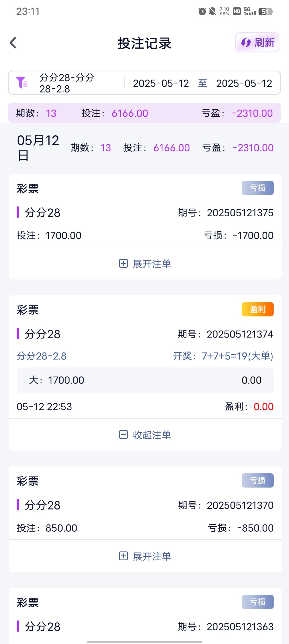The width and height of the screenshot is (289, 644).
Task: Expand bet slip for issue 202505121375
Action: (x=152, y=264)
